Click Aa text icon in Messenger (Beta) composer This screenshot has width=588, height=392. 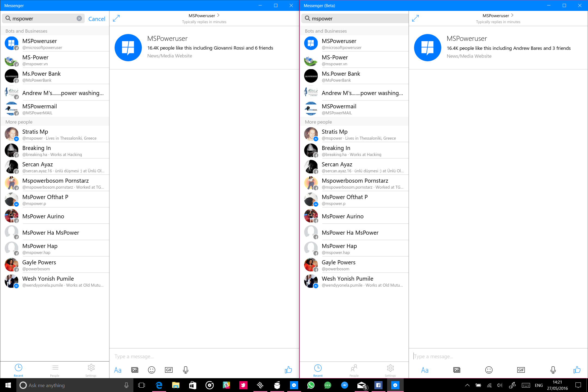point(425,370)
